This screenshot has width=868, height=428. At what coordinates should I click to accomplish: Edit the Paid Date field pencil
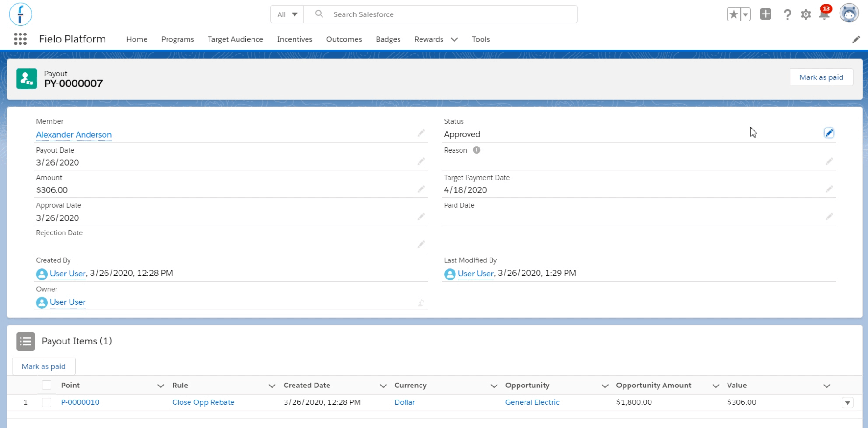point(829,217)
